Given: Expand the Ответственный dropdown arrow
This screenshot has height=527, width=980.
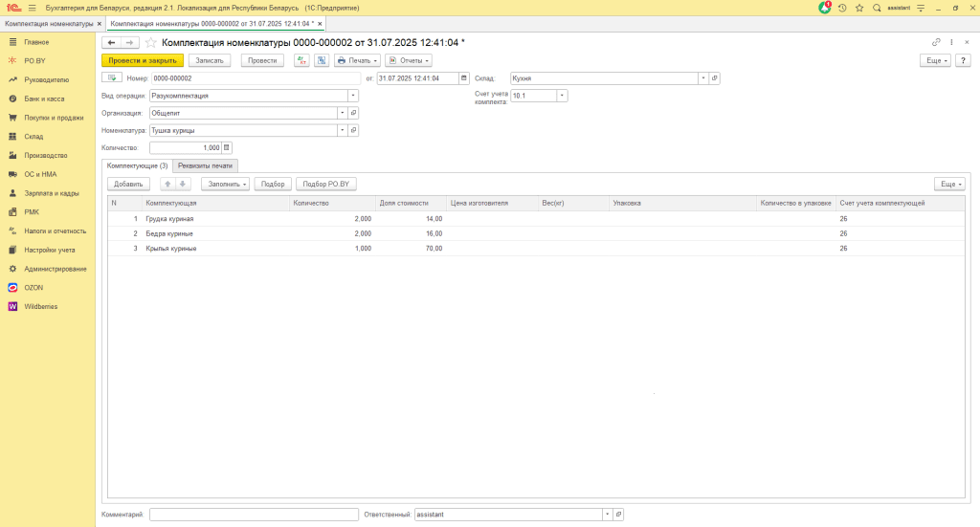Looking at the screenshot, I should (607, 515).
